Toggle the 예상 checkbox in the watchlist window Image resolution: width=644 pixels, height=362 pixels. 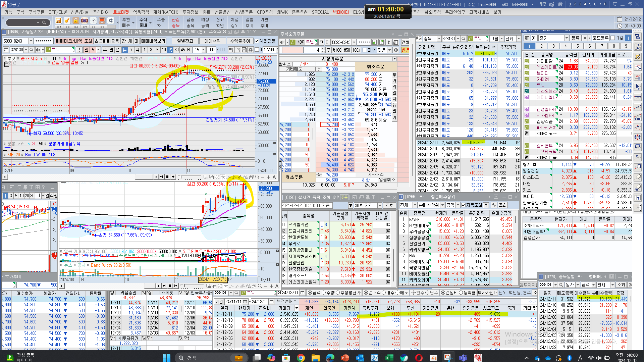[x=613, y=38]
